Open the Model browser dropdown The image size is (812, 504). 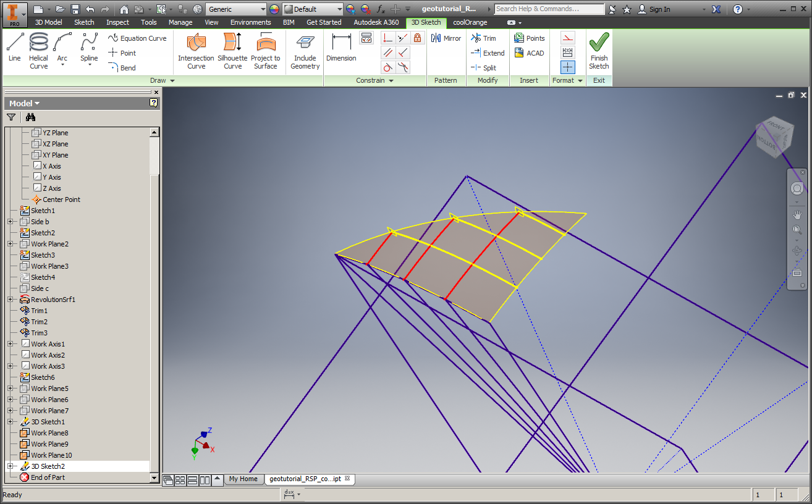(x=25, y=103)
